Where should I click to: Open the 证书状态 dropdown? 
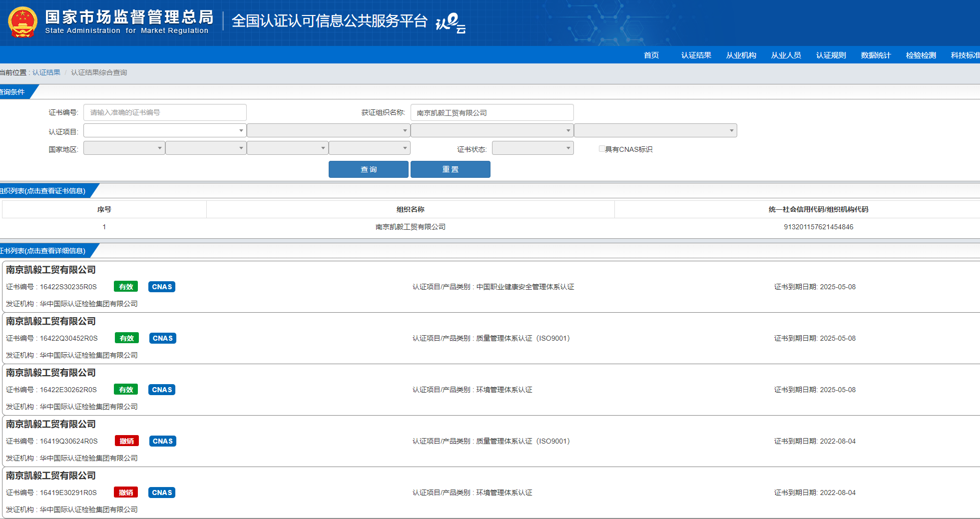(x=532, y=148)
